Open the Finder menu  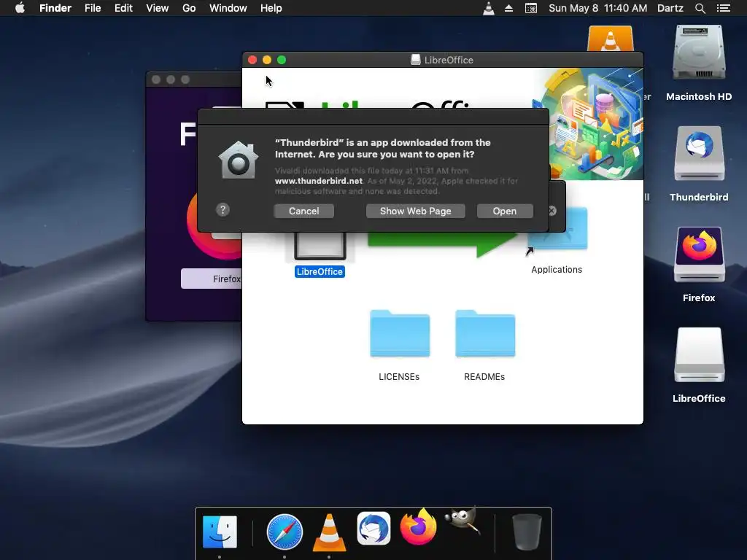coord(55,8)
